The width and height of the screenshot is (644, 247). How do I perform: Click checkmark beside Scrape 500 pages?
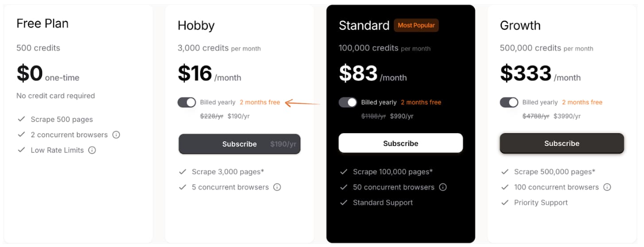21,119
